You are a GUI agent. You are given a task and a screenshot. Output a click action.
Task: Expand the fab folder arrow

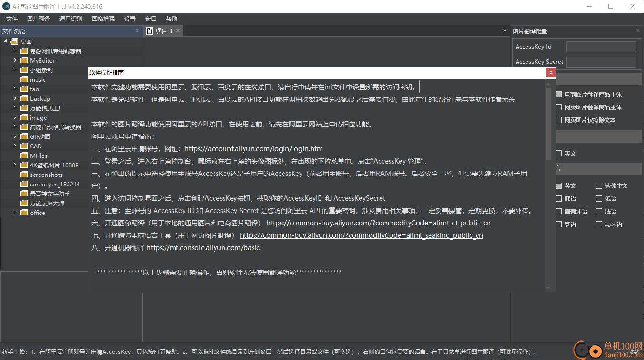(15, 88)
